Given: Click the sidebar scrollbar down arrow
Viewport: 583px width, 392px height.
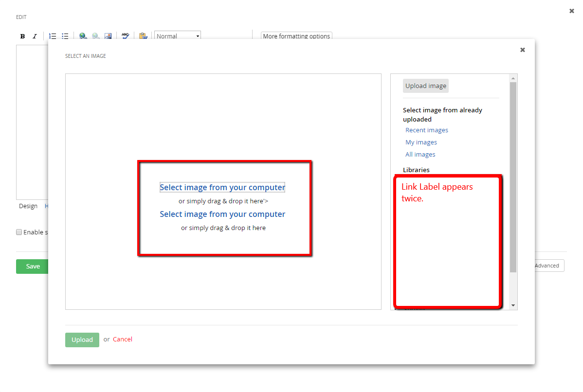Looking at the screenshot, I should tap(513, 305).
